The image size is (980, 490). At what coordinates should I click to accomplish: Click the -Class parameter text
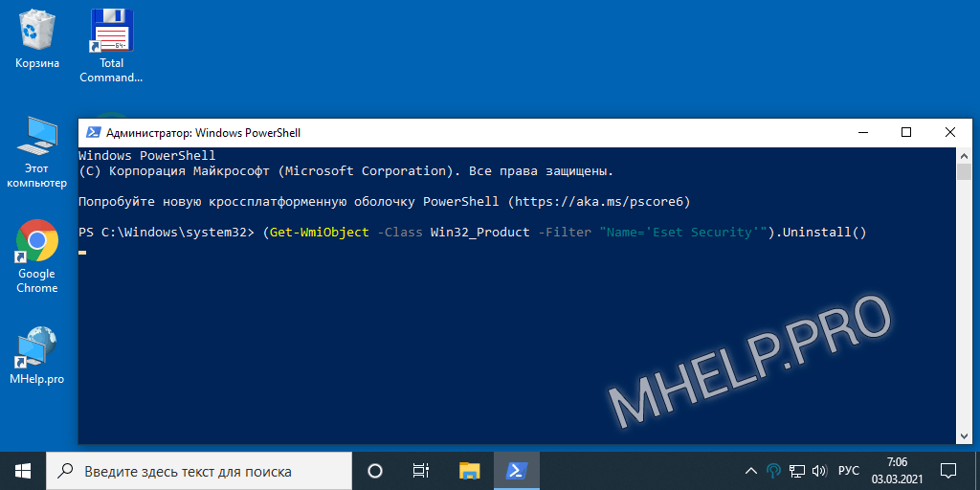click(400, 233)
